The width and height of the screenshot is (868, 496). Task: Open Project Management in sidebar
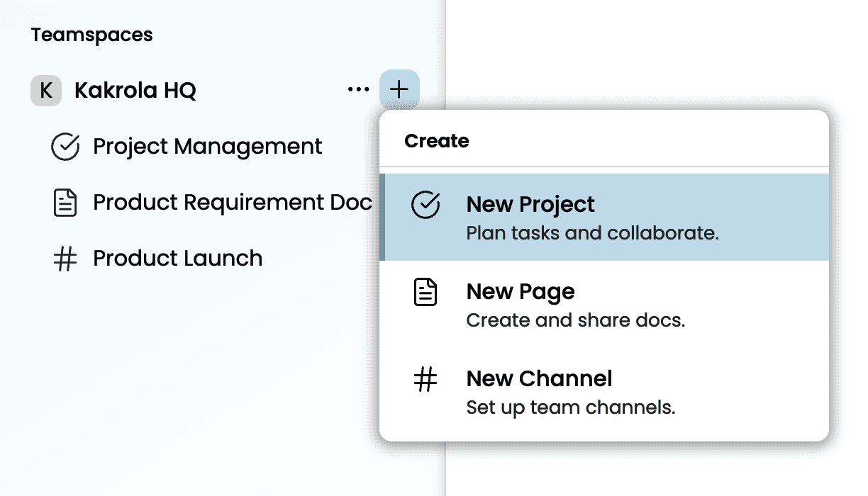coord(208,147)
